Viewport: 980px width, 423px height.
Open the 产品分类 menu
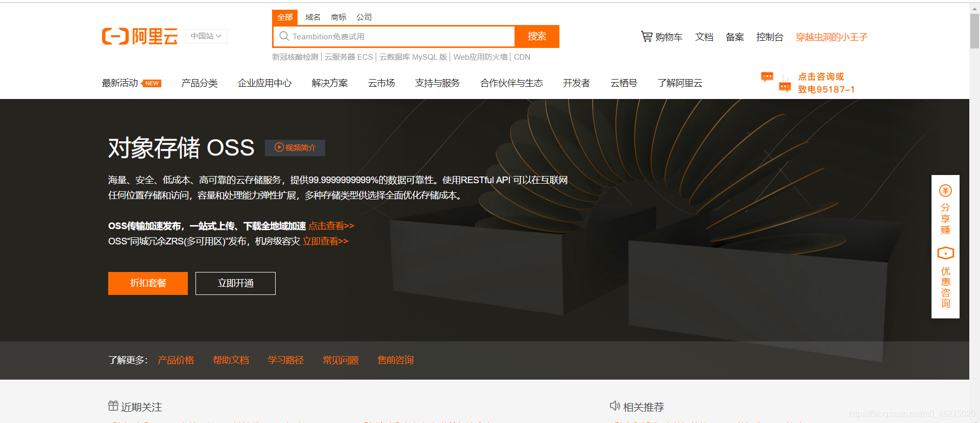[200, 83]
